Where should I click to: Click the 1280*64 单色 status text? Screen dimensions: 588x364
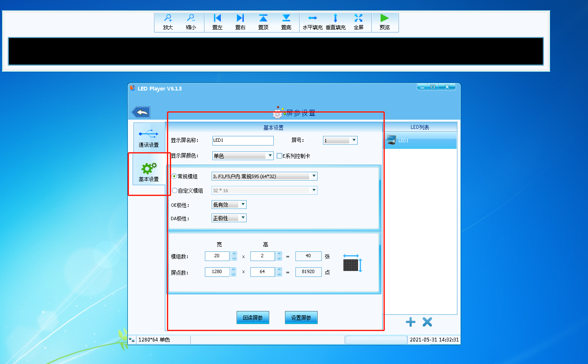pyautogui.click(x=154, y=340)
